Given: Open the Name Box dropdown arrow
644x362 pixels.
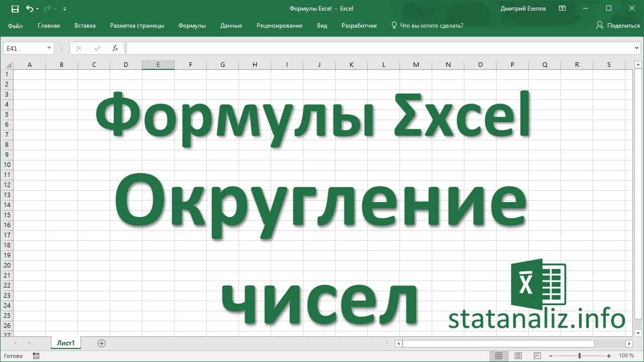Looking at the screenshot, I should [x=49, y=48].
